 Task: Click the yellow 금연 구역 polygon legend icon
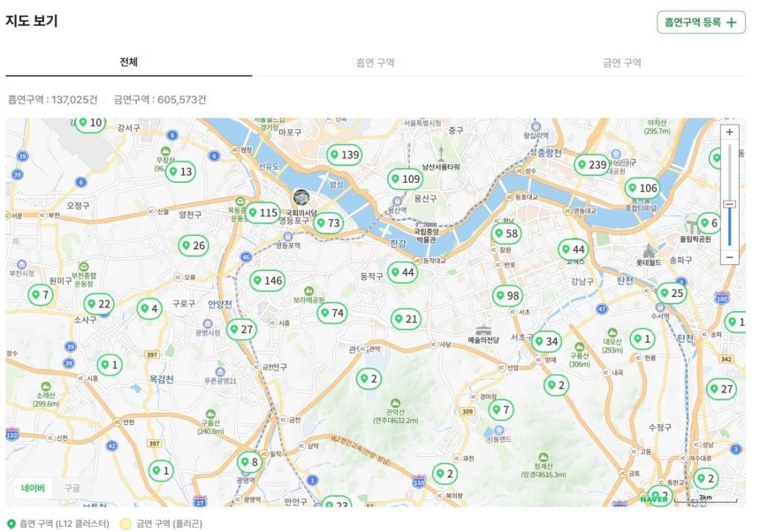[x=126, y=522]
